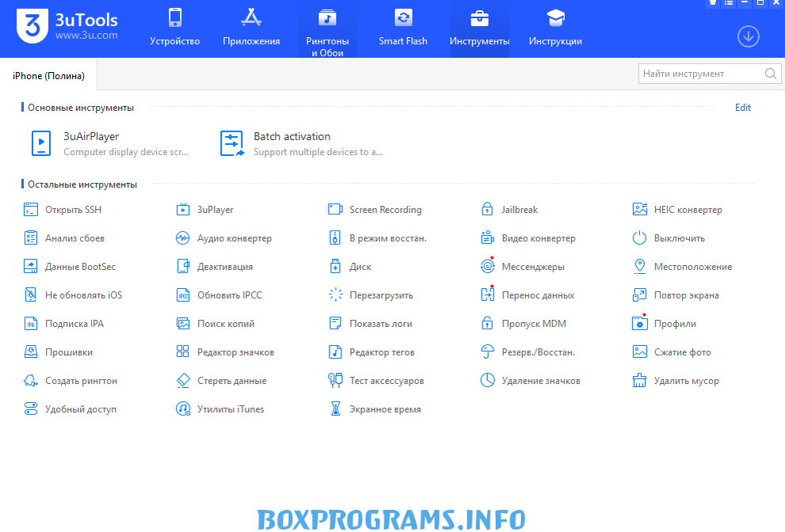Click the Пропуск MDM icon

487,324
